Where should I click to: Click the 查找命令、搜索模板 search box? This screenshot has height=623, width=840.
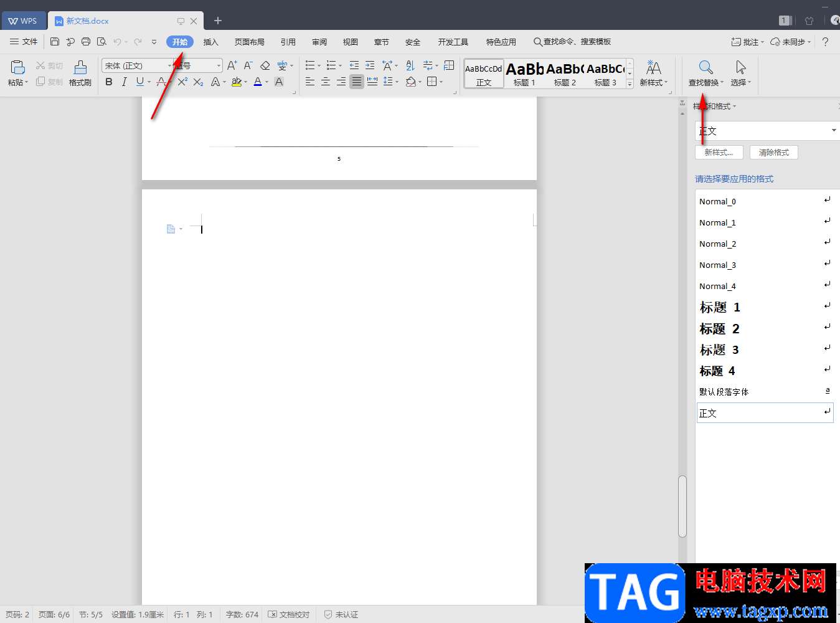pyautogui.click(x=572, y=42)
